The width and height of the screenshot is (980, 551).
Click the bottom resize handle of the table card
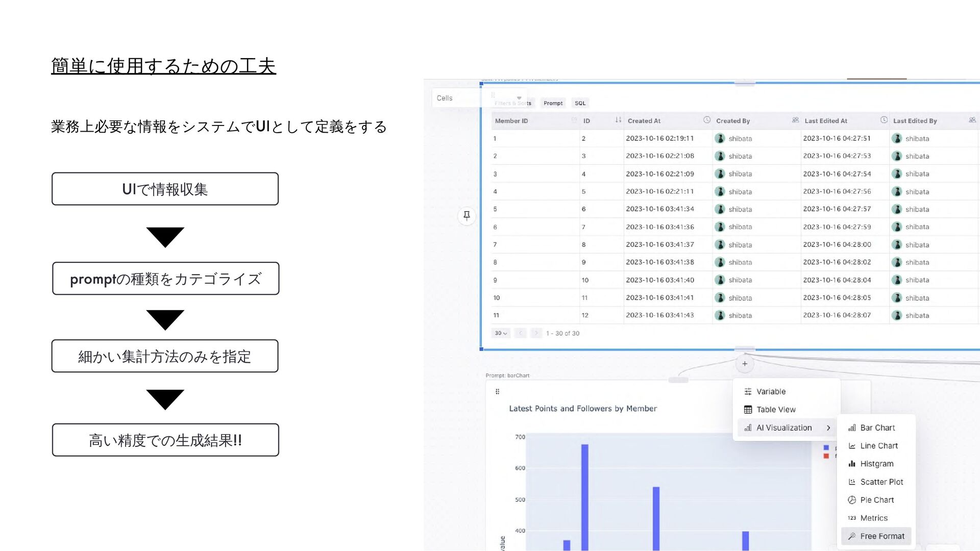(745, 349)
